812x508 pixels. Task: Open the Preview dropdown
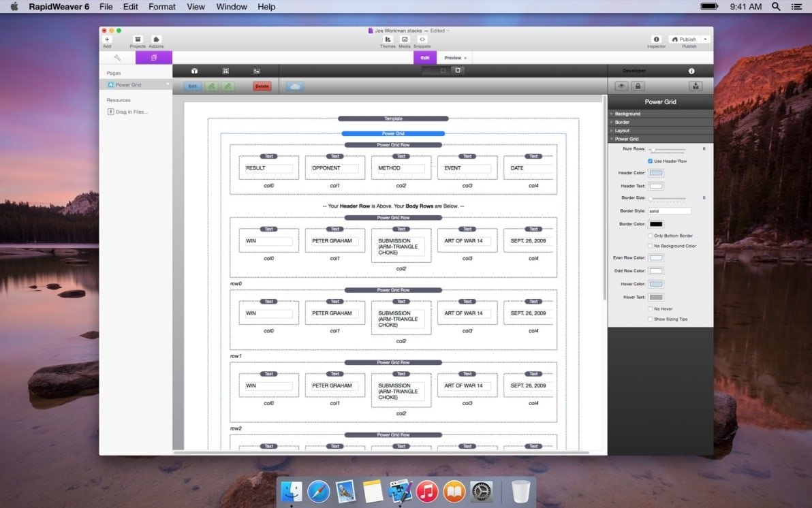[455, 58]
